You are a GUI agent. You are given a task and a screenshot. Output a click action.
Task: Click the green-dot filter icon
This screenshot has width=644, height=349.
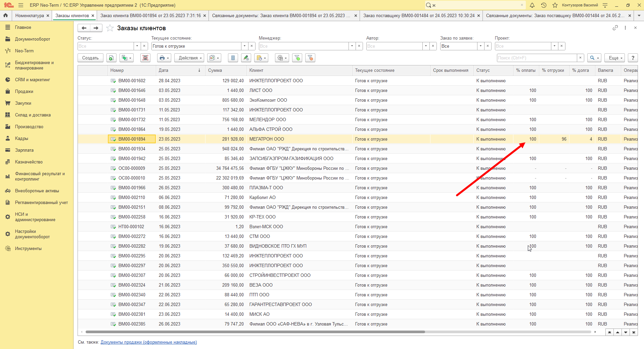coord(297,58)
